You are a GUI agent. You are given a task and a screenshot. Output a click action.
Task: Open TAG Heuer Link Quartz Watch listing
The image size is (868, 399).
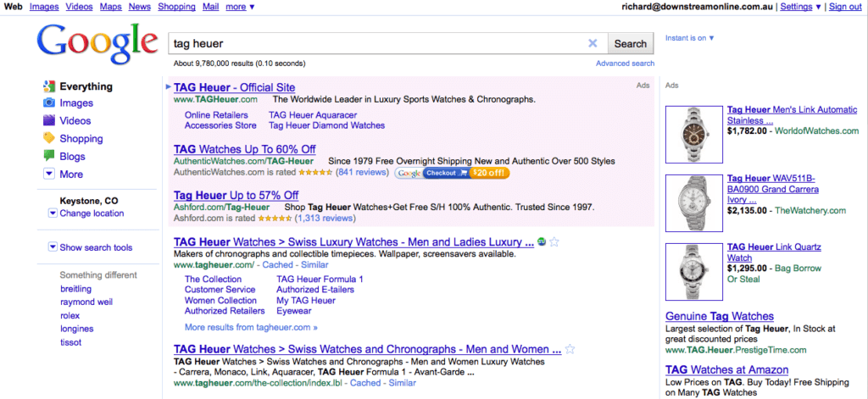point(774,252)
